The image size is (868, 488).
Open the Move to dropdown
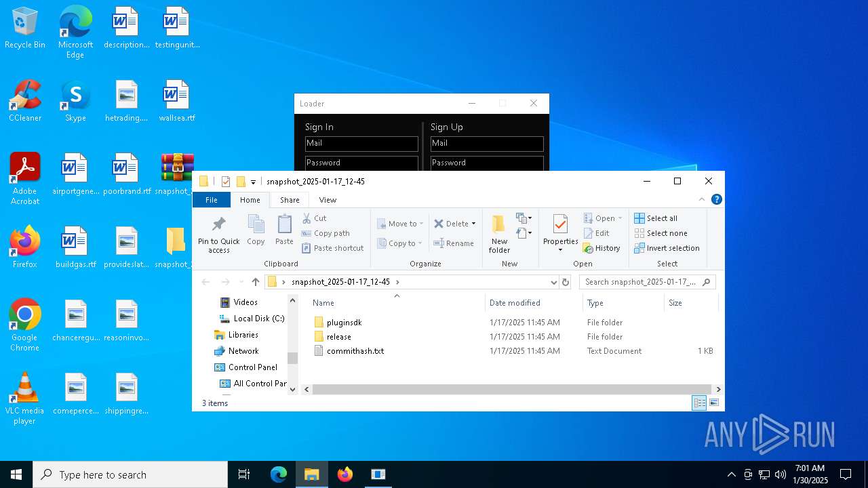400,224
